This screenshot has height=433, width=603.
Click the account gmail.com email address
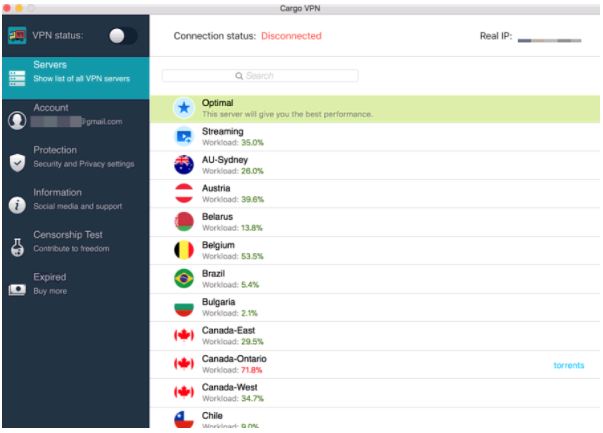(x=77, y=122)
